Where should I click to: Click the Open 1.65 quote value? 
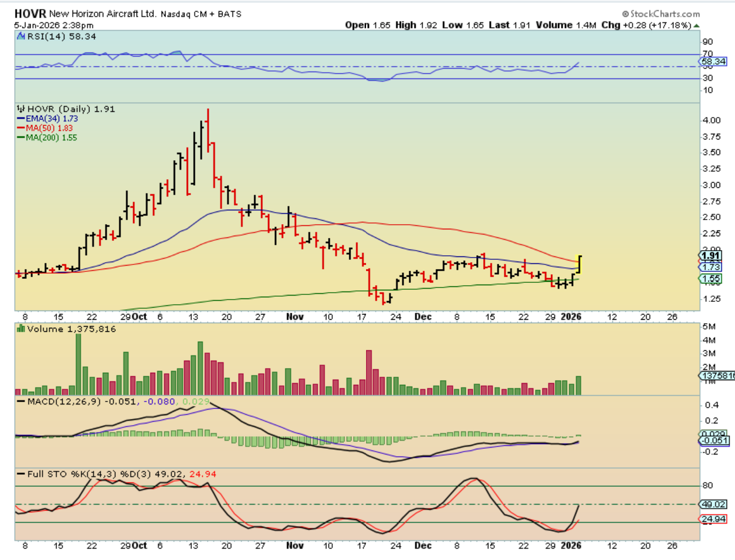tap(368, 25)
